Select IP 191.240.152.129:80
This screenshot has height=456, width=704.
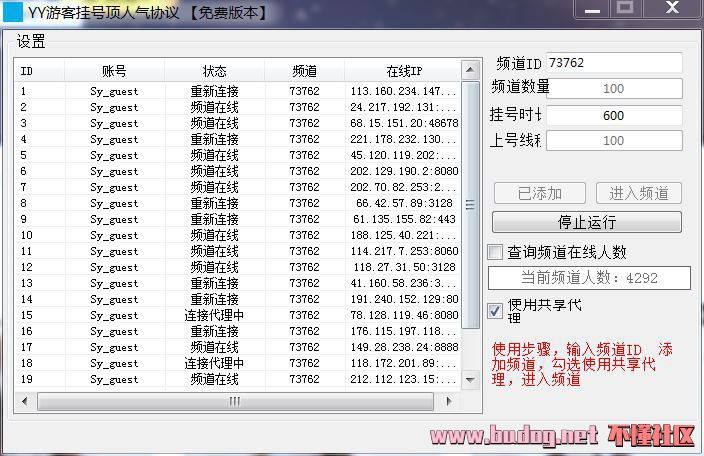point(404,299)
